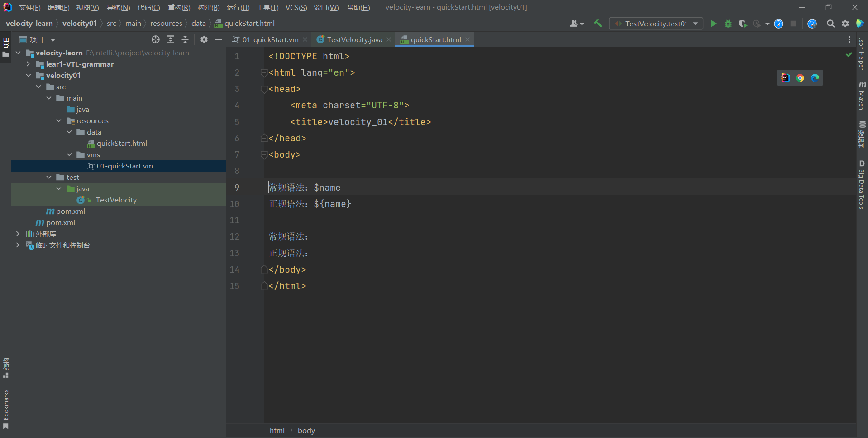The image size is (868, 438).
Task: Expand the 外部库 node
Action: pos(18,234)
